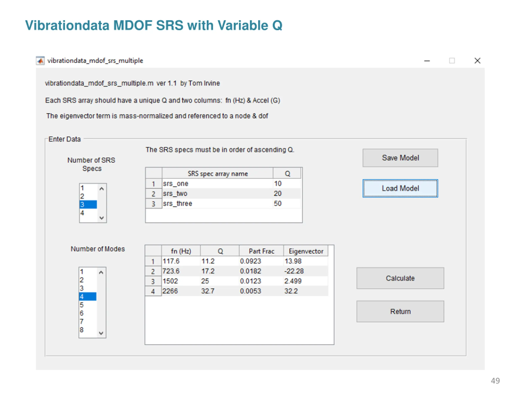Click fn (Hz) column header in modes table
This screenshot has width=532, height=399.
click(181, 251)
